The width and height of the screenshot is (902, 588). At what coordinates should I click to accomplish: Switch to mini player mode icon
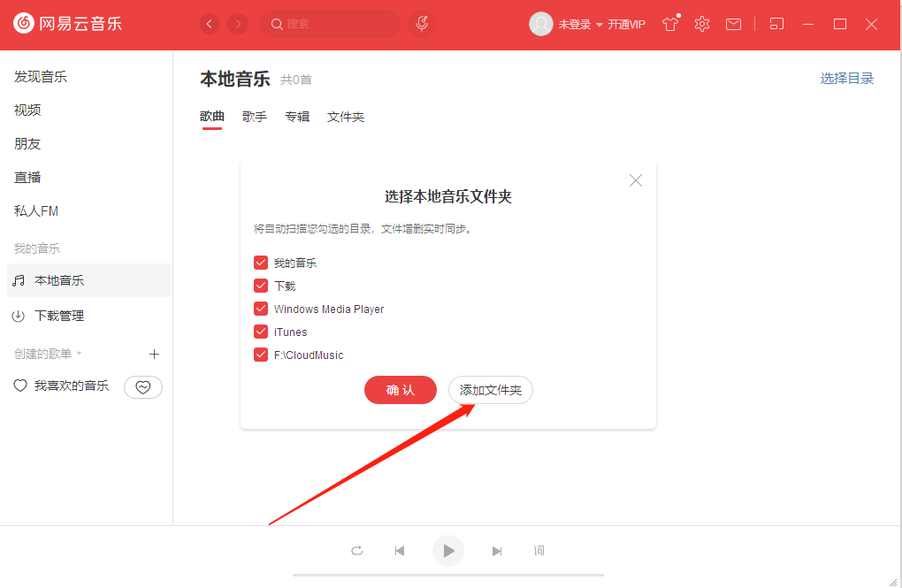776,24
